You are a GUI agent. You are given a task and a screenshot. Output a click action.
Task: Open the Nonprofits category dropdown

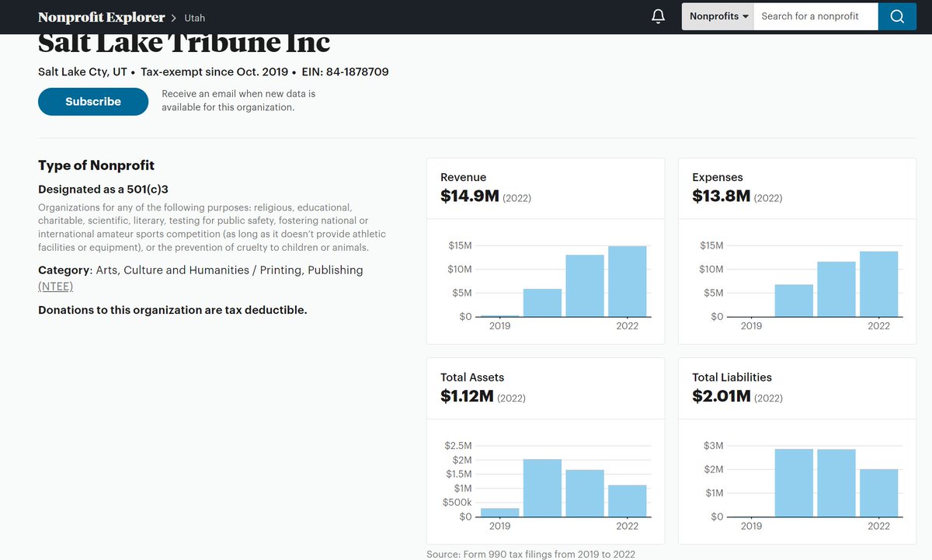(x=716, y=16)
